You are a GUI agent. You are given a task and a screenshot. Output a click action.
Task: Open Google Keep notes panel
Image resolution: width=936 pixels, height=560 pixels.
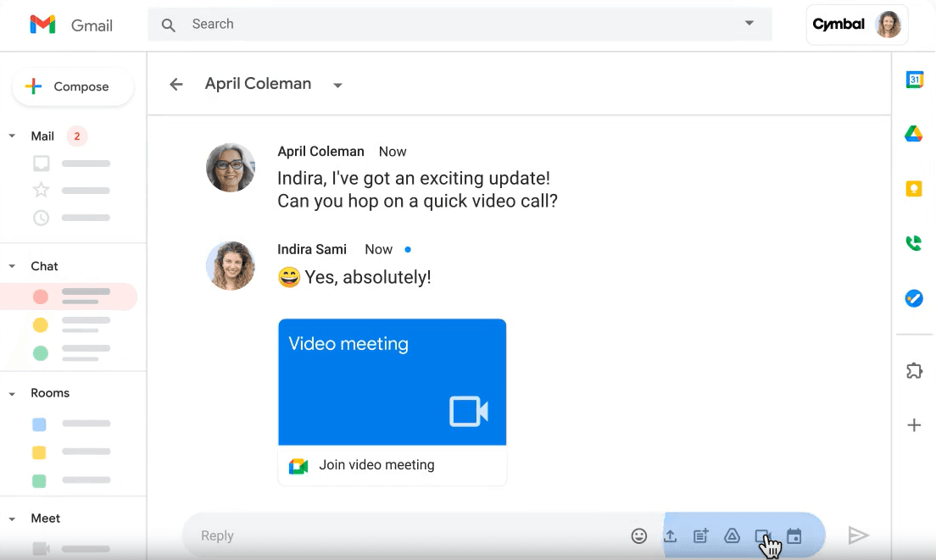coord(914,188)
